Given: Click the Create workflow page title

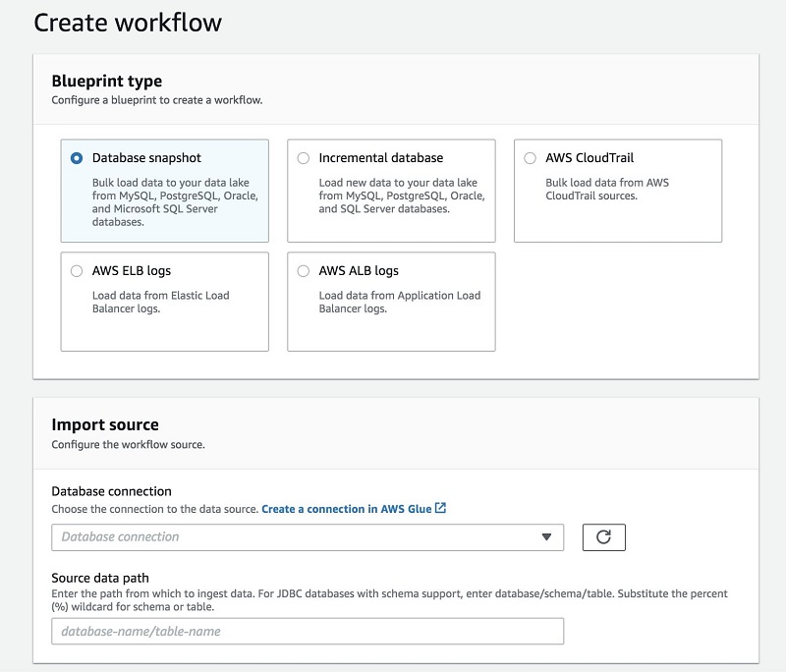Looking at the screenshot, I should point(128,23).
